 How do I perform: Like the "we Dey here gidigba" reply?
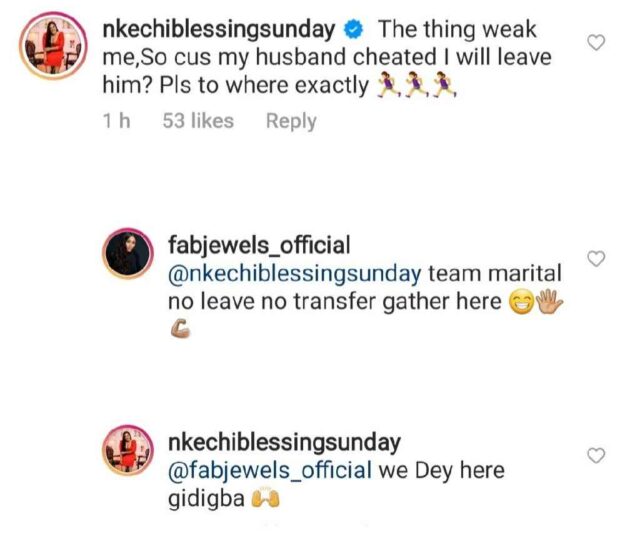click(597, 456)
